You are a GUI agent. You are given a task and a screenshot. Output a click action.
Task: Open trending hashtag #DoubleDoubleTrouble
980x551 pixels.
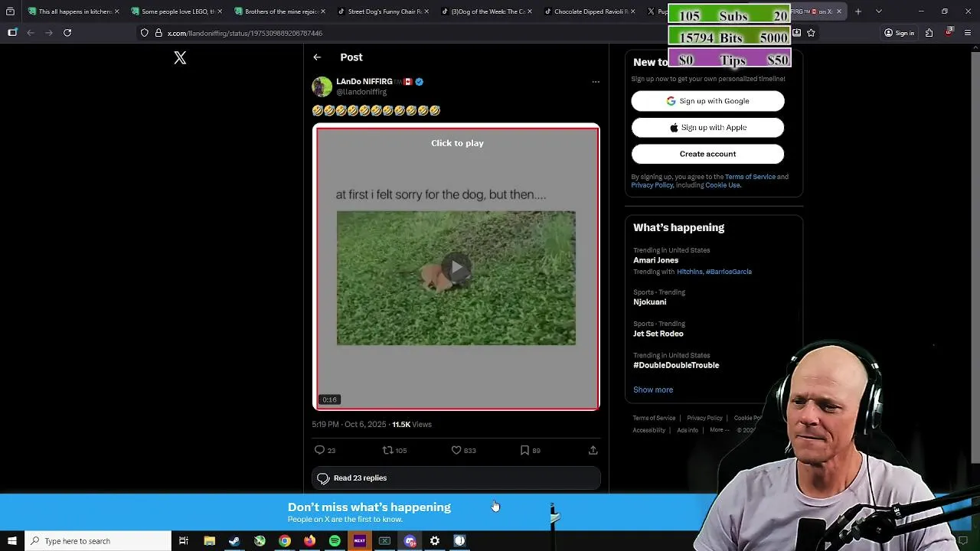(x=676, y=365)
